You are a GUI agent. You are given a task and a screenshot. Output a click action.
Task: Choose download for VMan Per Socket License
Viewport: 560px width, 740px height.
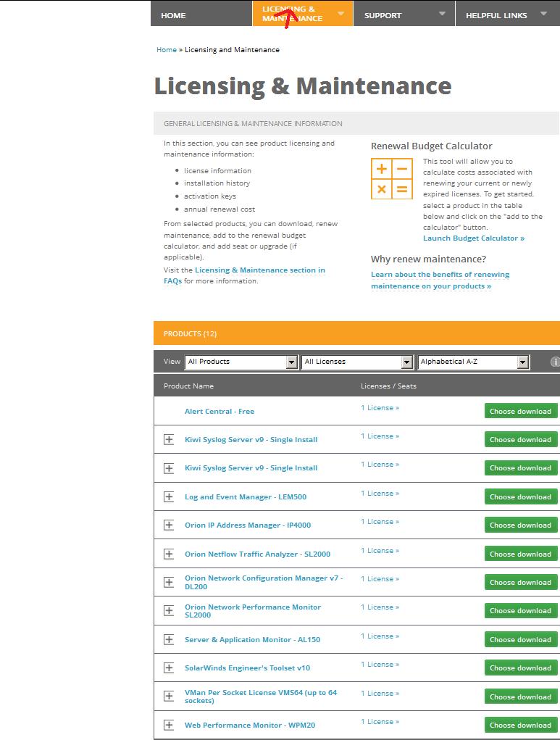coord(521,697)
